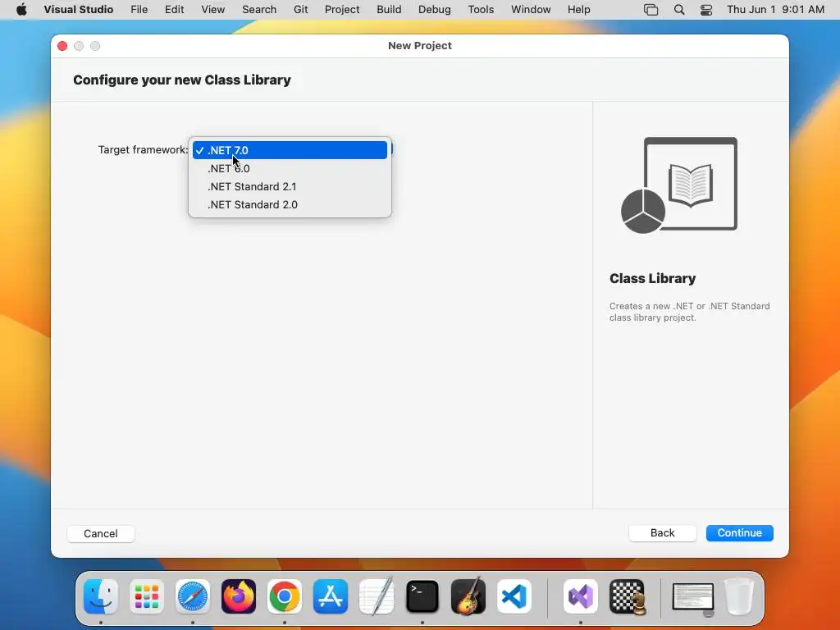Open the Project menu

(x=342, y=10)
